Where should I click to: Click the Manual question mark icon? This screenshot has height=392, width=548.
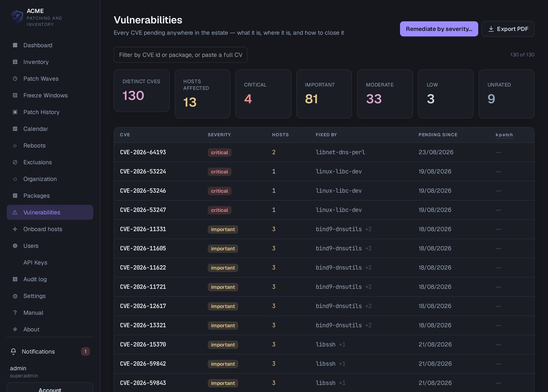point(15,313)
